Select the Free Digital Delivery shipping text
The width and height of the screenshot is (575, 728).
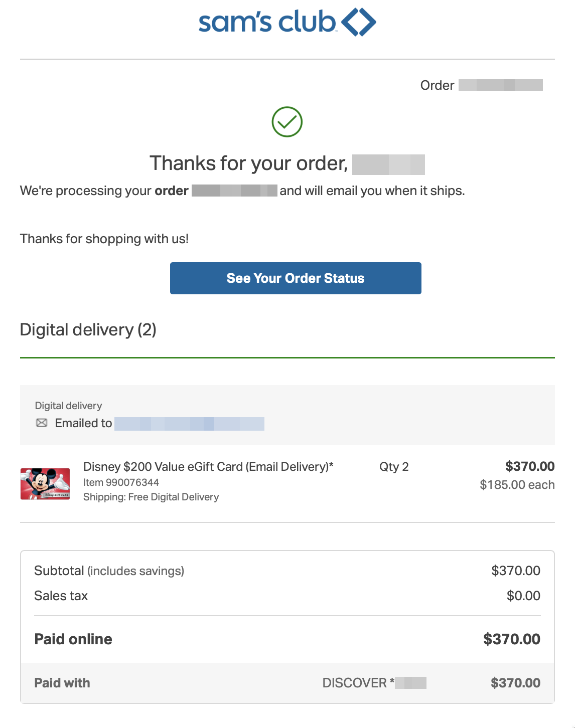pyautogui.click(x=151, y=497)
